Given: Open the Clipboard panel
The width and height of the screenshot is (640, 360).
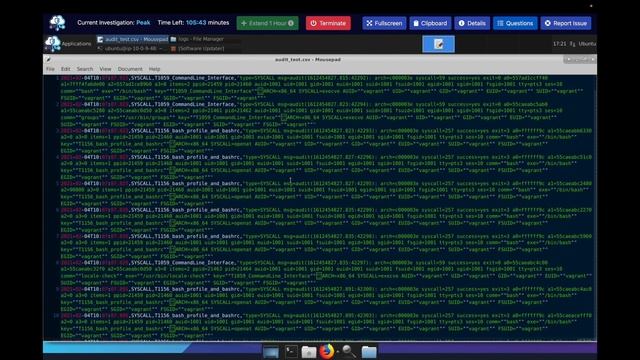Looking at the screenshot, I should [430, 23].
